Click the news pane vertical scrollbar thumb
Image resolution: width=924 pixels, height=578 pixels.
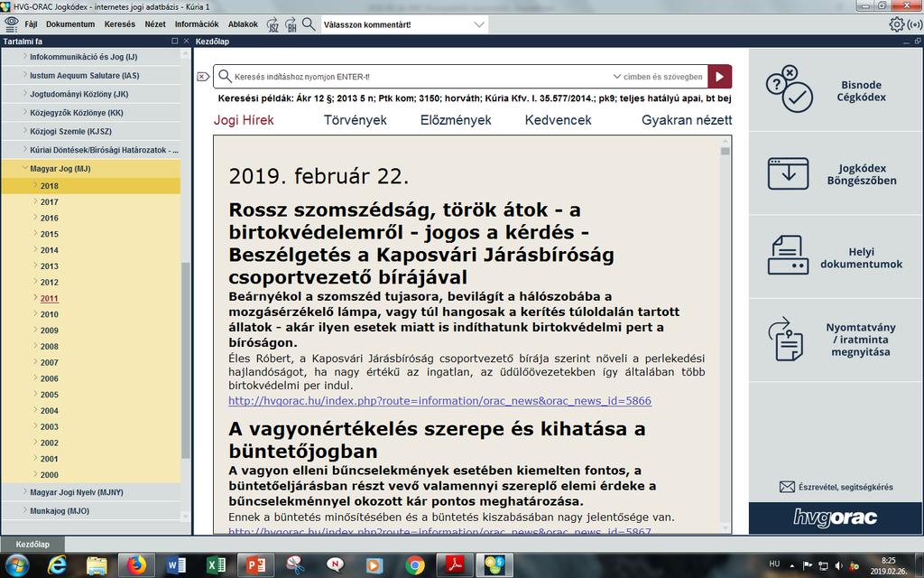pos(725,151)
